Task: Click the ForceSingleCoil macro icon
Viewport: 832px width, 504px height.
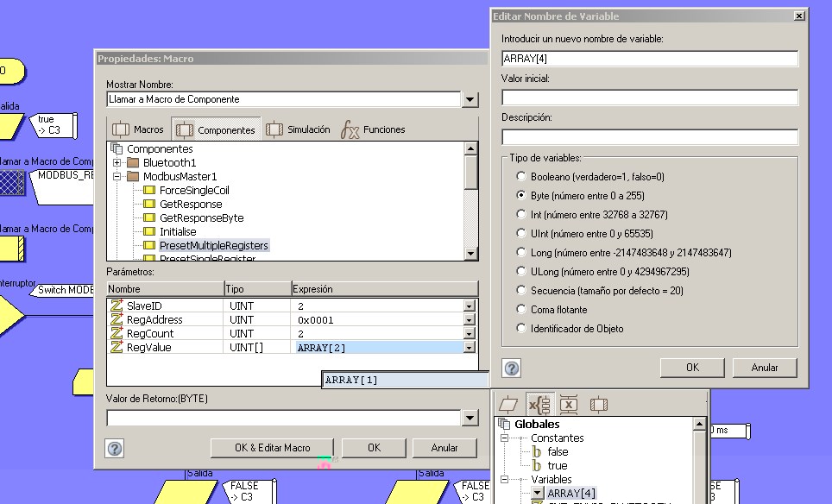Action: (x=149, y=190)
